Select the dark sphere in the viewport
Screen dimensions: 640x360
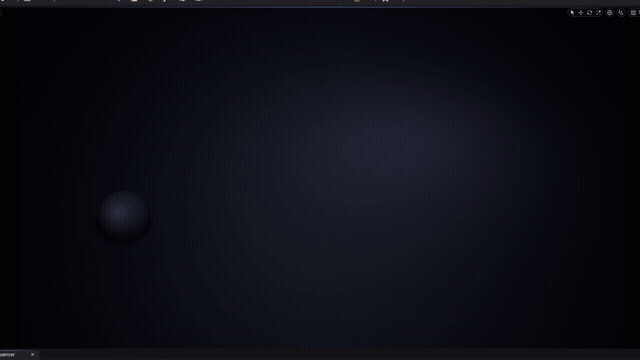(124, 216)
